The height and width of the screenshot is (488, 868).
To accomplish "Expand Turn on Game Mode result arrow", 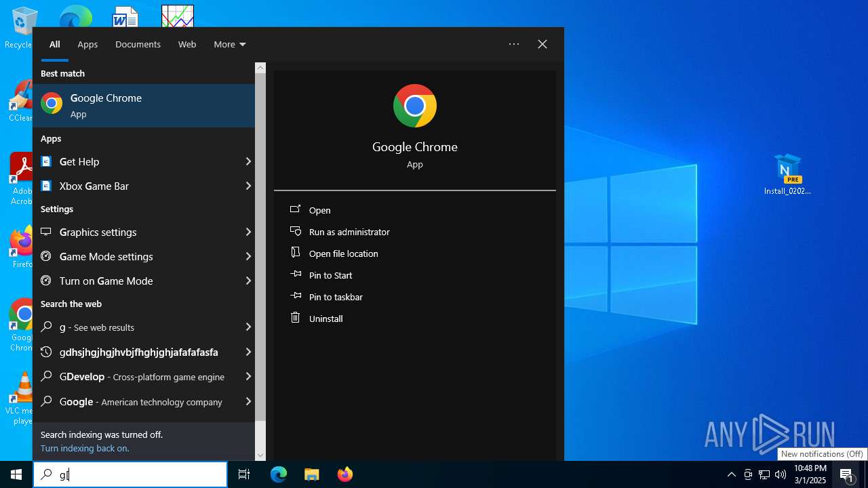I will (x=248, y=281).
